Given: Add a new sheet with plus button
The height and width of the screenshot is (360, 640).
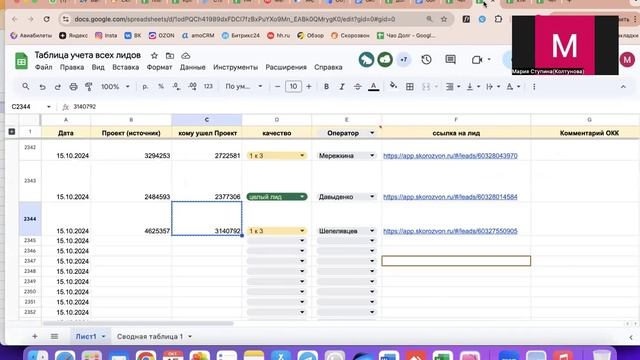Looking at the screenshot, I should (35, 336).
